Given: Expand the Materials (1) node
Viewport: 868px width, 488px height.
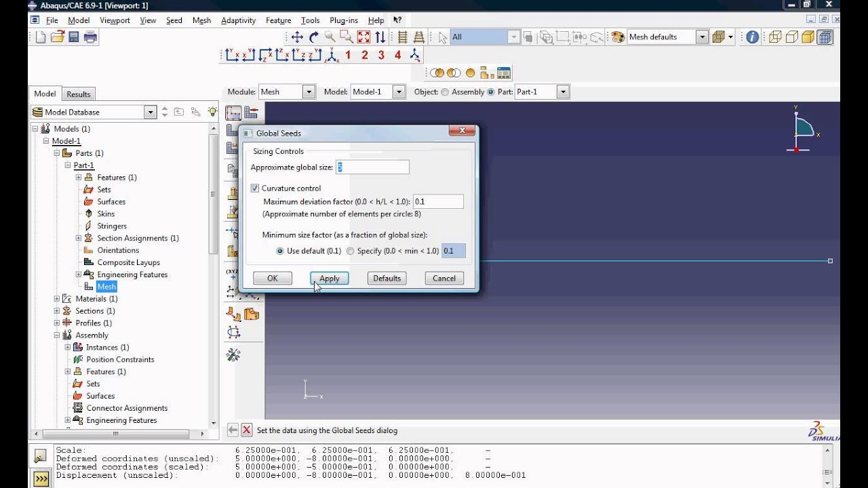Looking at the screenshot, I should pyautogui.click(x=57, y=299).
